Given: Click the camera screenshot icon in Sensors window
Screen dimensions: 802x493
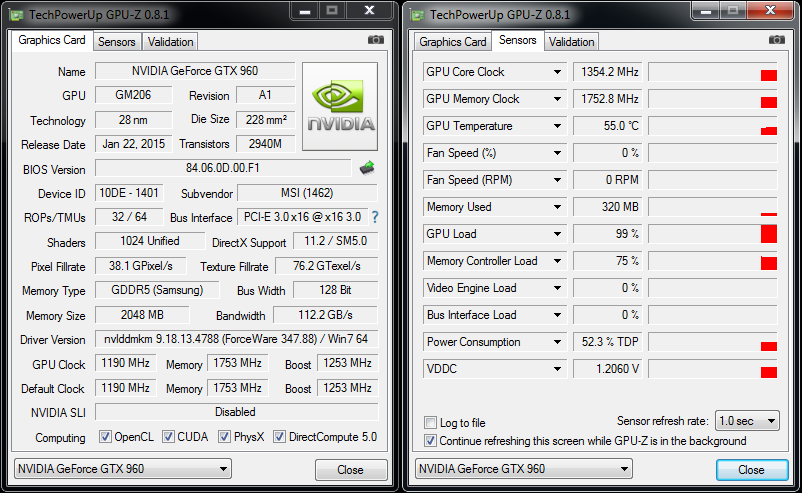Looking at the screenshot, I should click(x=776, y=40).
